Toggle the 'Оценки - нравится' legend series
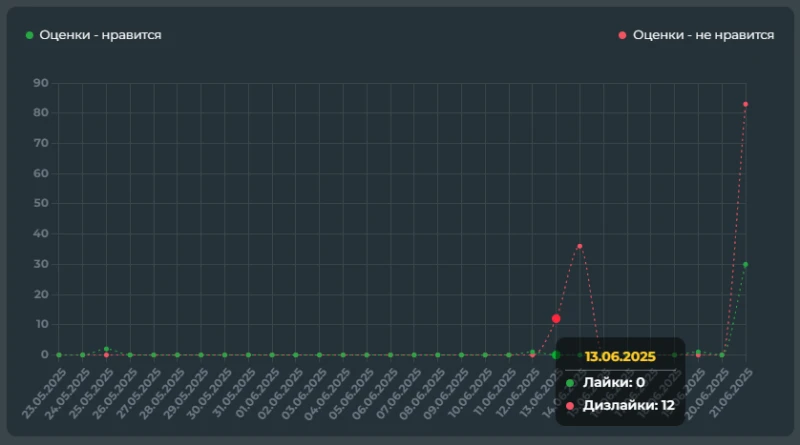This screenshot has height=445, width=800. (x=94, y=35)
